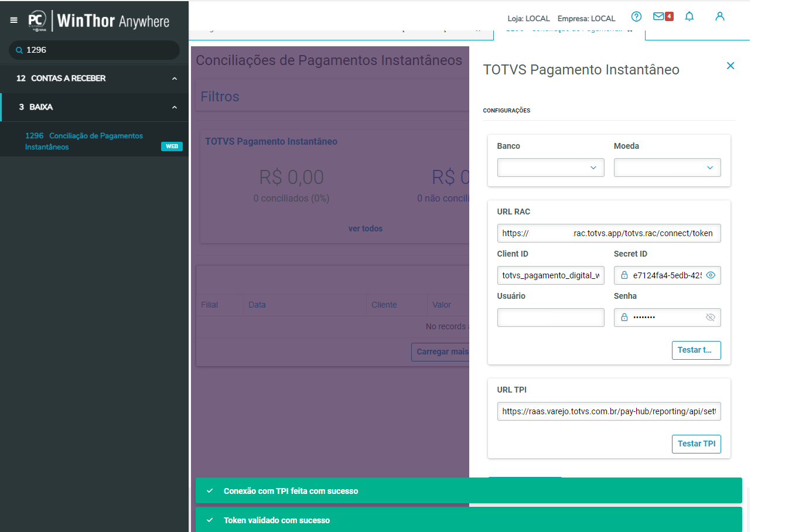This screenshot has height=532, width=792.
Task: Click the Usuário input field
Action: [551, 318]
